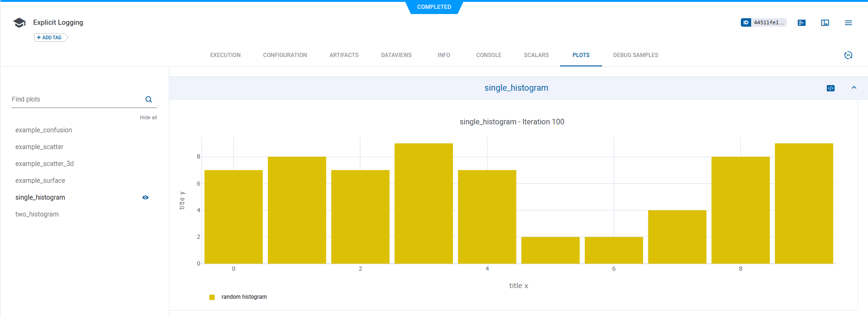Open the experiment description icon
Image resolution: width=868 pixels, height=317 pixels.
[802, 22]
